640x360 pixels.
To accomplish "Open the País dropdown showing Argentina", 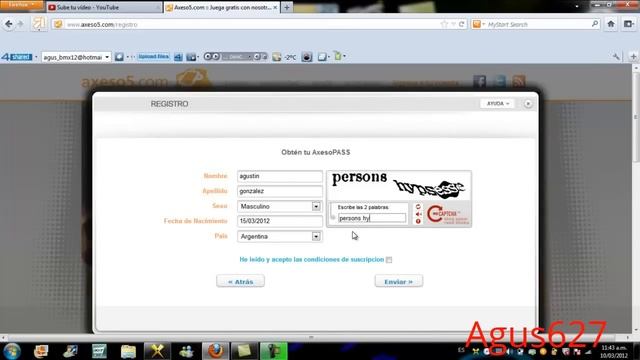I will point(280,236).
